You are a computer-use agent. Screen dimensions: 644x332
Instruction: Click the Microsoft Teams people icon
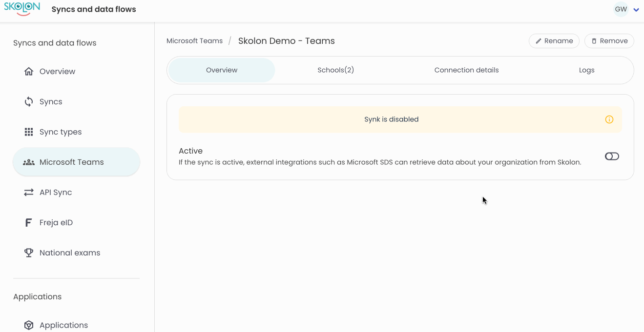click(29, 162)
